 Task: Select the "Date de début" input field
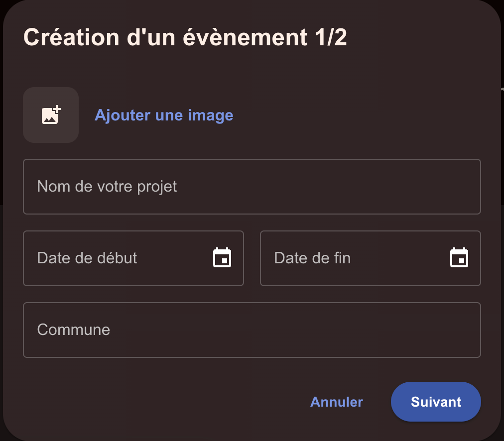point(120,258)
